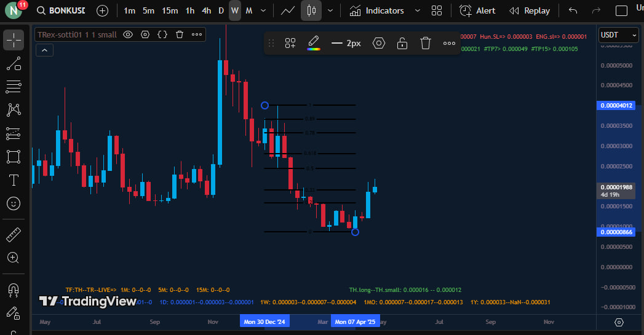The image size is (644, 335).
Task: Delete the selected drawing with trash icon
Action: (425, 43)
